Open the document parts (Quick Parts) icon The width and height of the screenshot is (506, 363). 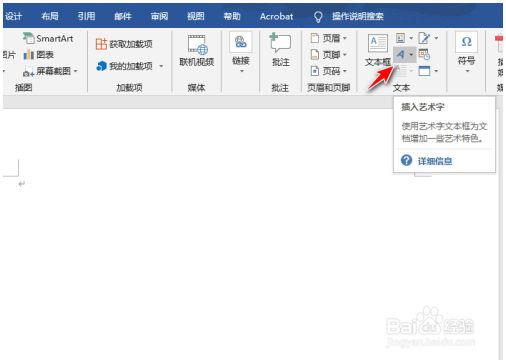click(401, 38)
